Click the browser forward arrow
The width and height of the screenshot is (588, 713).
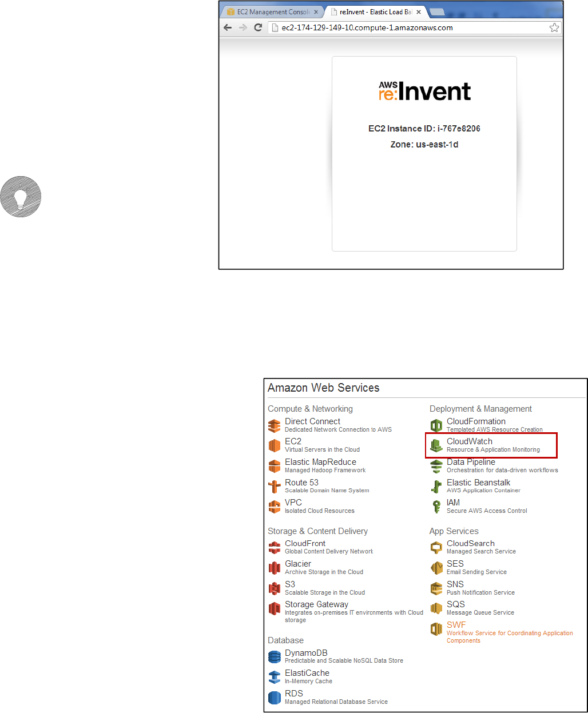[x=243, y=27]
